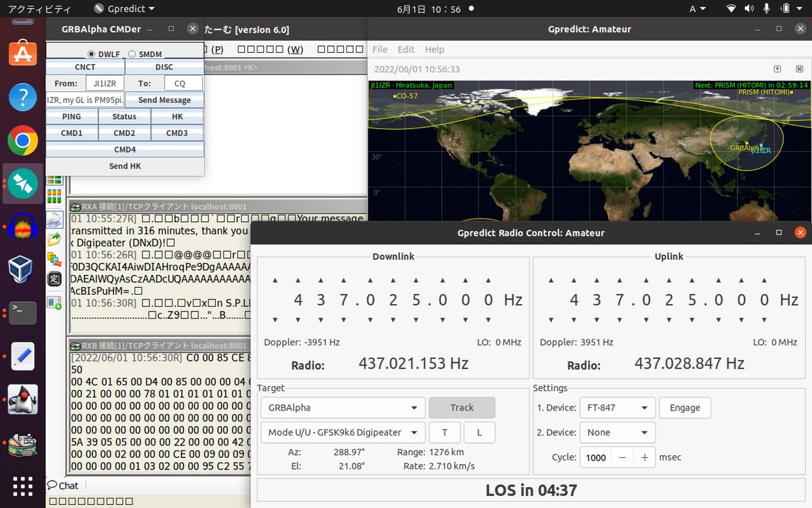Open the Terminal from the dock
812x508 pixels.
pos(22,312)
